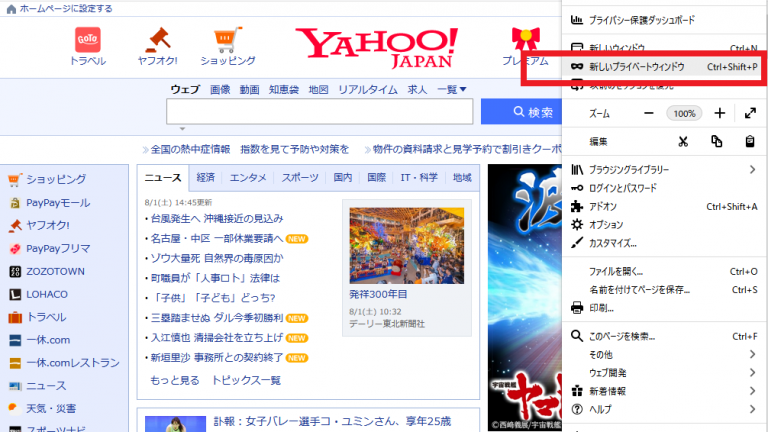Screen dimensions: 768x432
Task: Open headline 台風発生へ 沖縄接近の見込み
Action: (217, 218)
